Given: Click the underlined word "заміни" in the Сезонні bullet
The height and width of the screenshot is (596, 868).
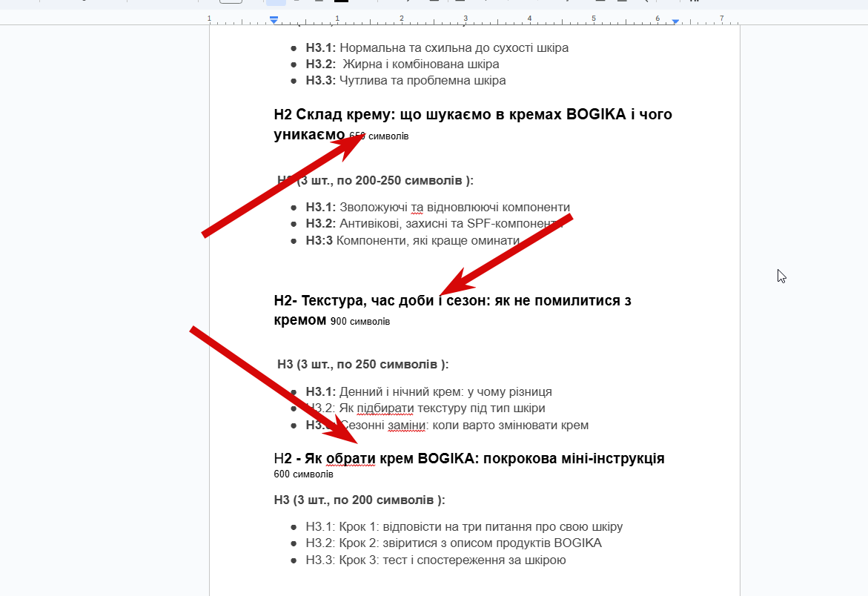Looking at the screenshot, I should [405, 425].
